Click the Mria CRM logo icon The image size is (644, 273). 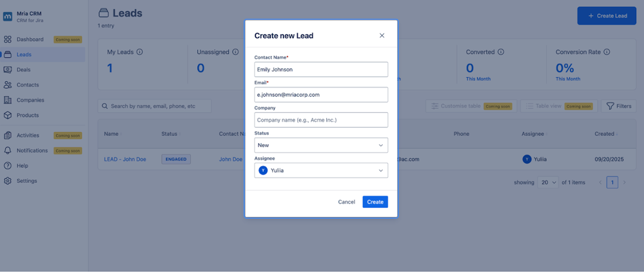pyautogui.click(x=8, y=17)
